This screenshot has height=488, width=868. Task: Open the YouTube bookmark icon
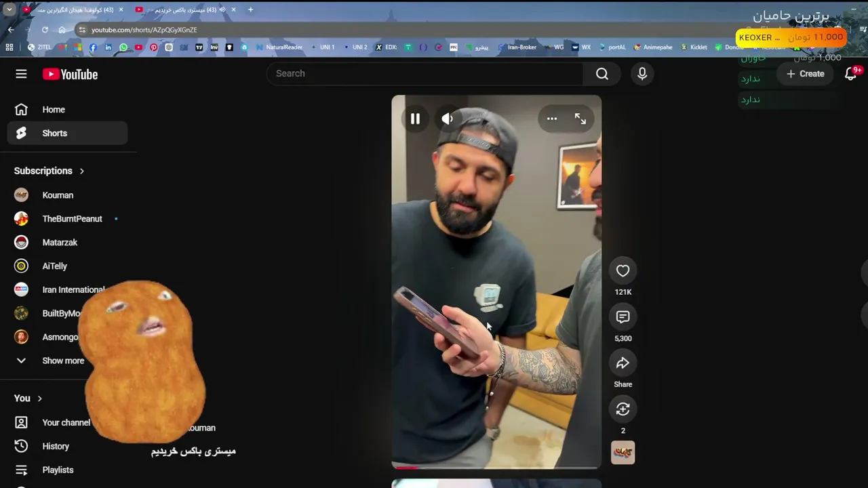point(138,47)
